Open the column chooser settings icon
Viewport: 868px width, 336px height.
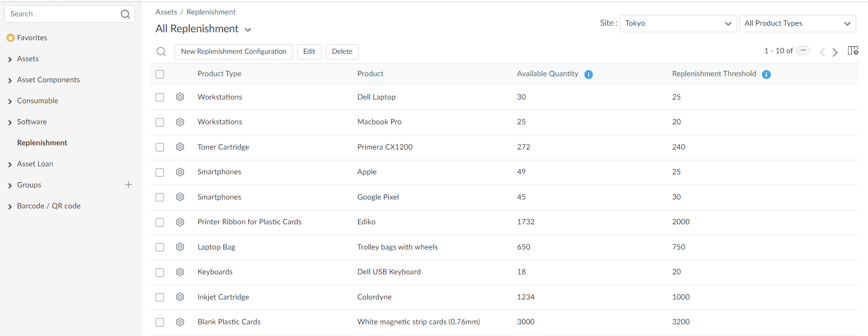[853, 51]
